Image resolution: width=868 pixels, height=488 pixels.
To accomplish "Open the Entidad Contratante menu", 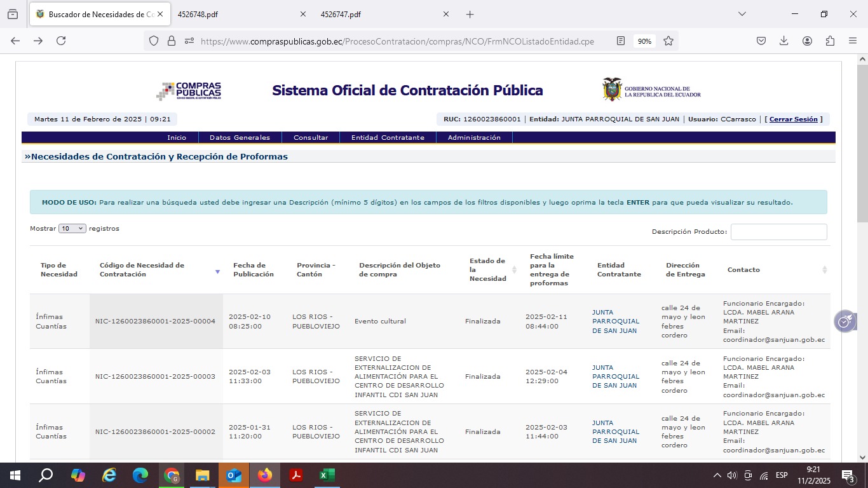I will (x=388, y=137).
